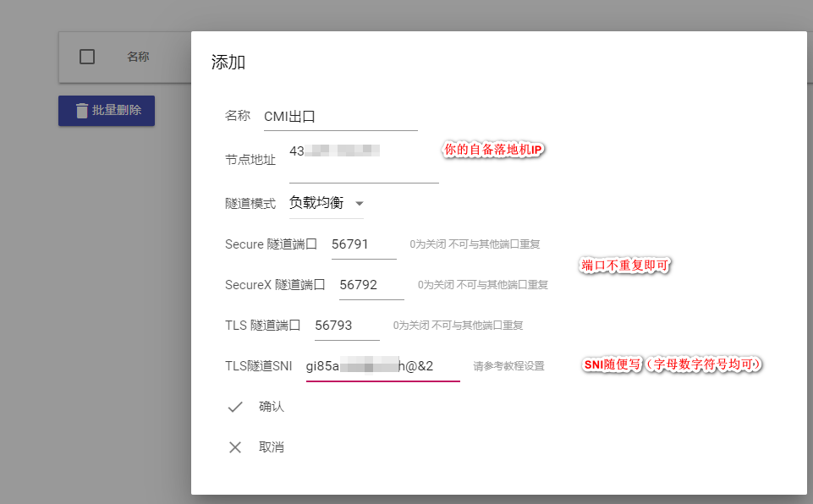Click hint text beside SecureX 隧道端口 field
This screenshot has width=813, height=504.
pos(483,285)
